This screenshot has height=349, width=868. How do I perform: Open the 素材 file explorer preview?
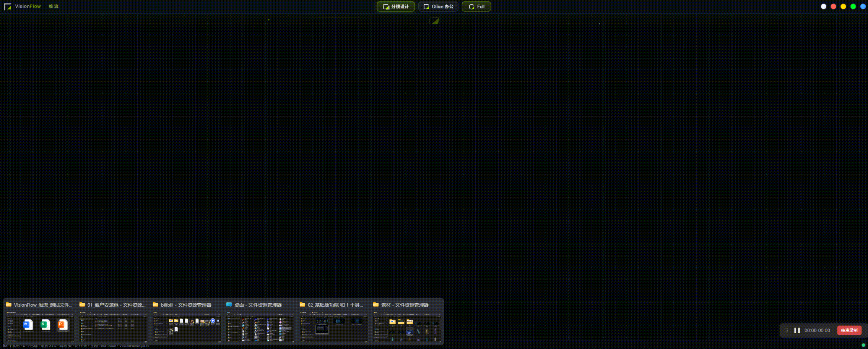coord(407,327)
